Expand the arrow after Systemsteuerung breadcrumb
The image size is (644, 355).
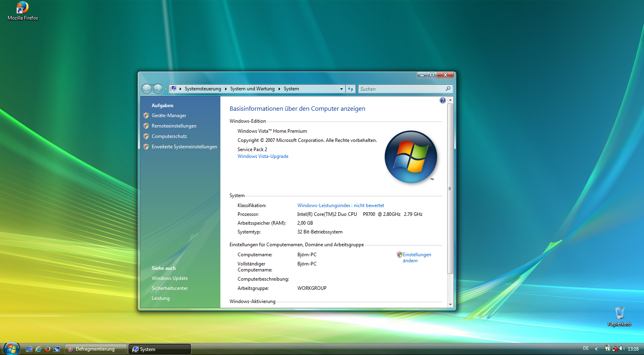click(226, 89)
